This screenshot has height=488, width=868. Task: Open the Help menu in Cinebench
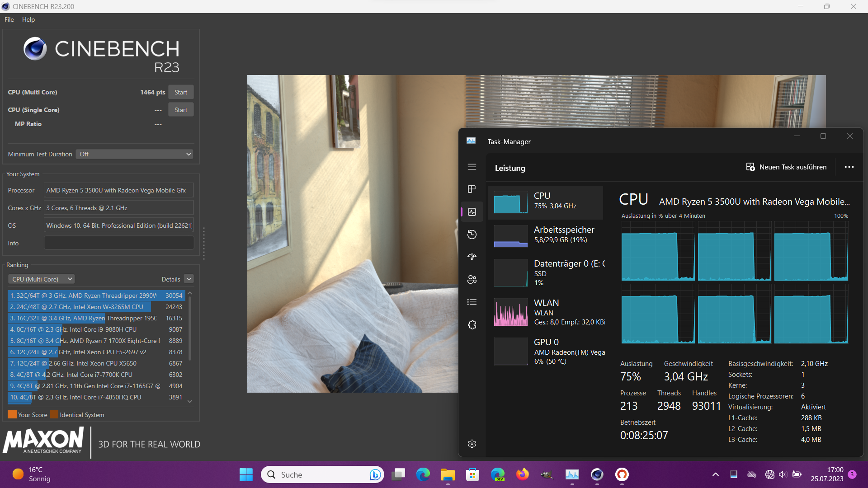pyautogui.click(x=28, y=19)
